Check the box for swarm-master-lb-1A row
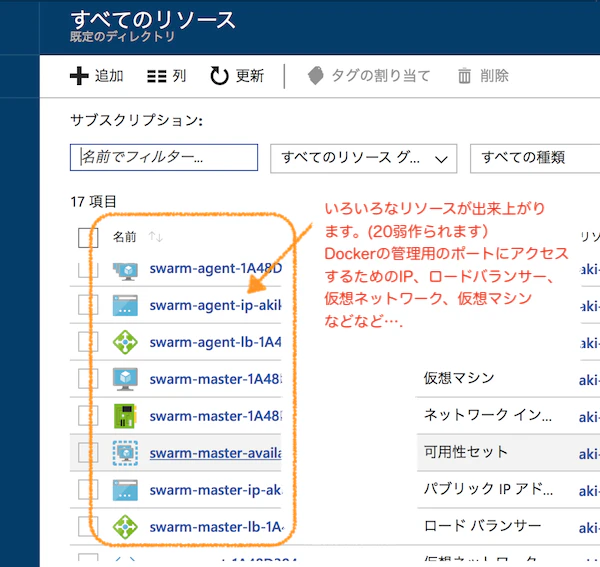 (88, 526)
